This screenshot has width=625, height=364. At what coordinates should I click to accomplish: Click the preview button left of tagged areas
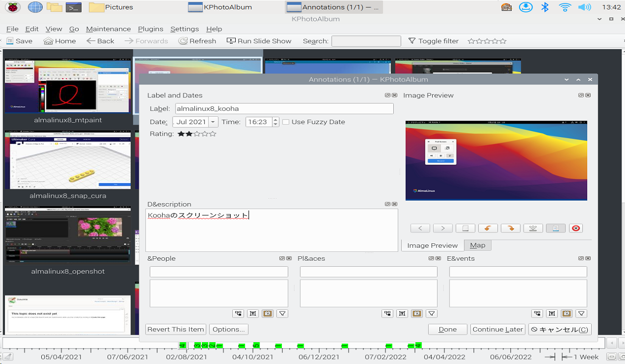533,228
